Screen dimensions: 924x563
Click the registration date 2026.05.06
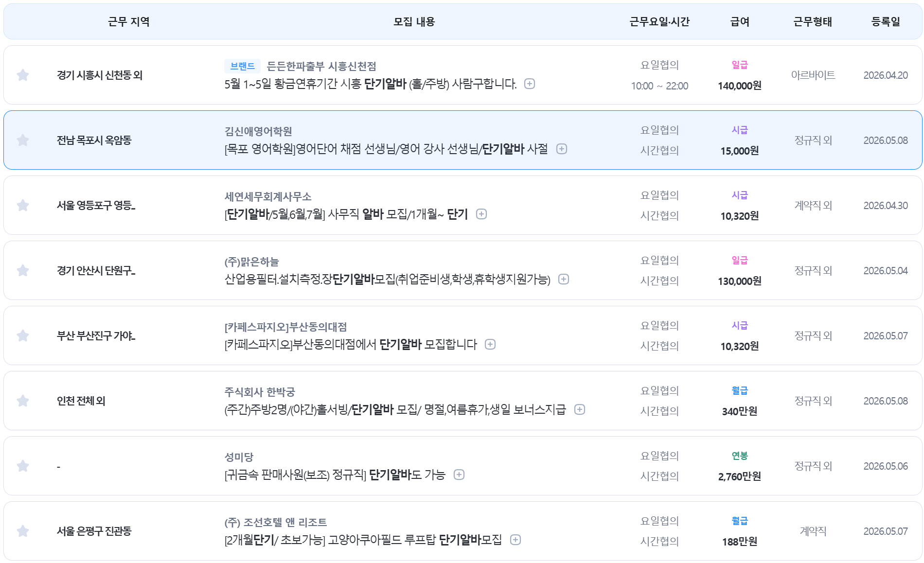click(x=886, y=466)
